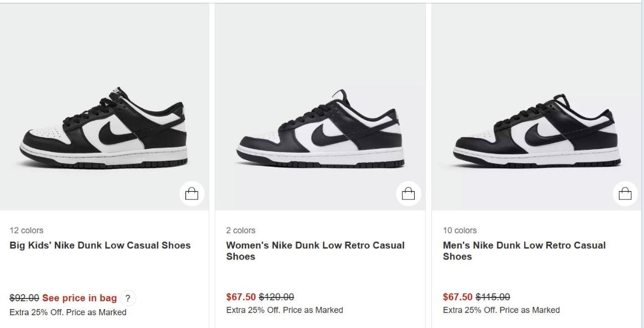Viewport: 644px width, 328px height.
Task: Click the Women's Dunk Low product image
Action: pyautogui.click(x=322, y=128)
